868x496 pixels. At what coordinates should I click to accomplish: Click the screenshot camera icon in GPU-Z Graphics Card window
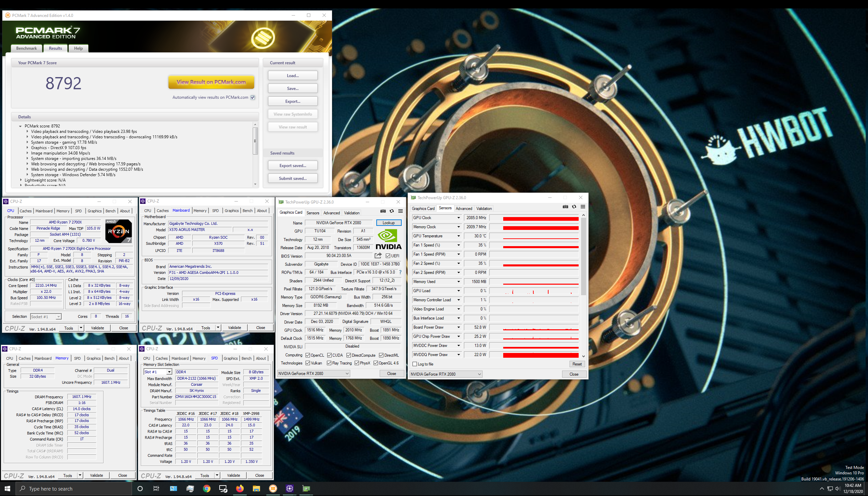coord(383,211)
